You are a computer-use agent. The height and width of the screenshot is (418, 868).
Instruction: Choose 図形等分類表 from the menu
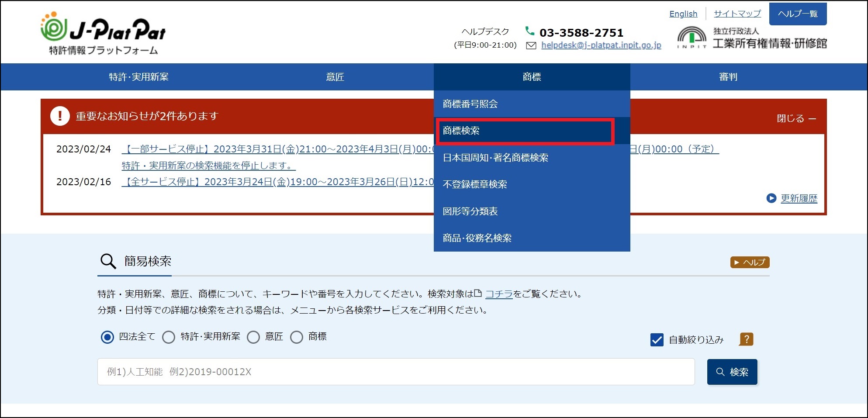tap(470, 211)
